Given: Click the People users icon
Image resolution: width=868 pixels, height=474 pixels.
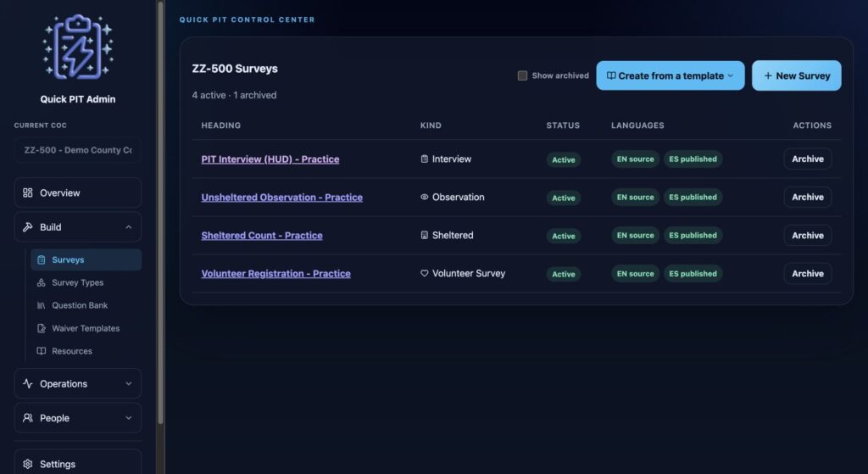Looking at the screenshot, I should (x=28, y=418).
